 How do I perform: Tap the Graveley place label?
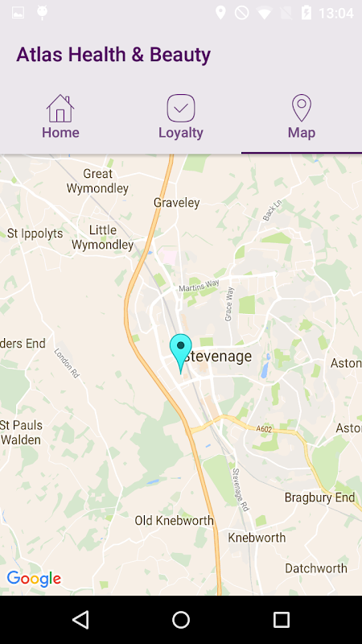pyautogui.click(x=176, y=203)
